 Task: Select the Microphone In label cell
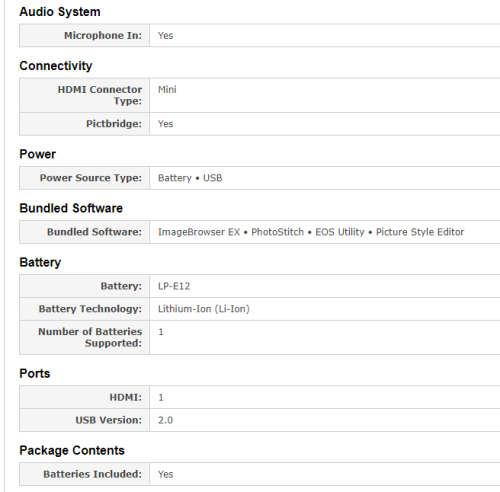[84, 35]
